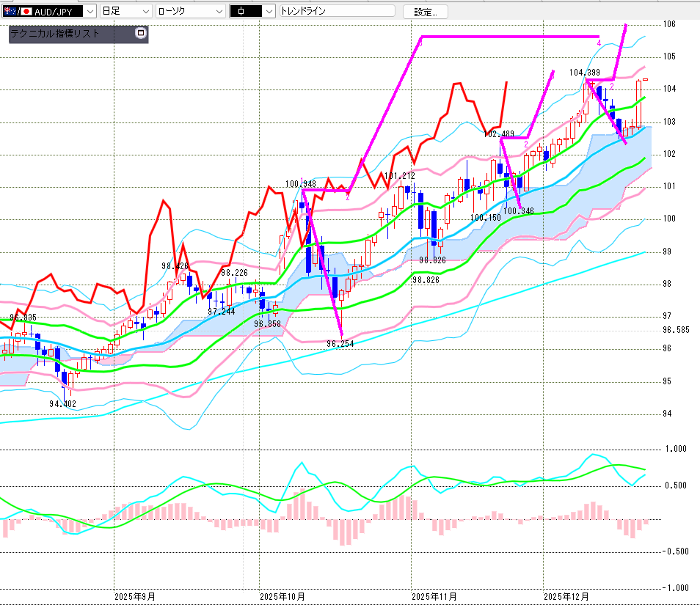700x605 pixels.
Task: Click the 96.585 value on price axis
Action: (x=676, y=330)
